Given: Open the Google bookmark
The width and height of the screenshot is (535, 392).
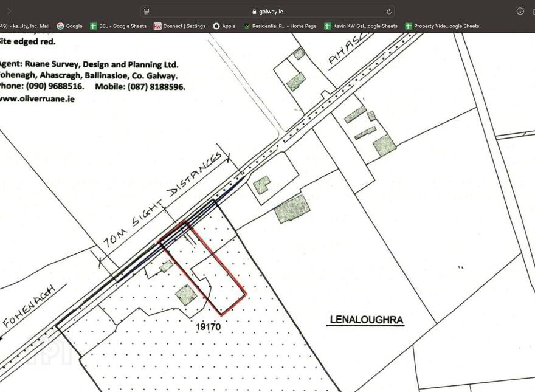Looking at the screenshot, I should [x=69, y=26].
